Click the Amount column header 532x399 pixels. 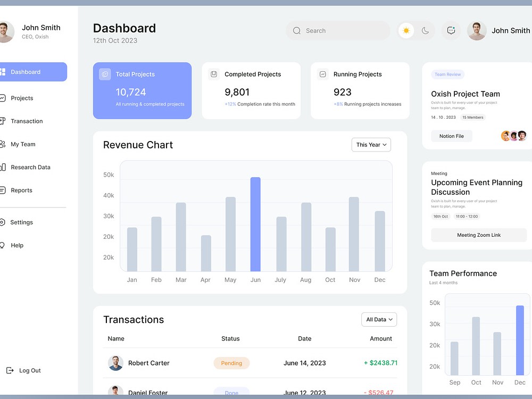(x=381, y=338)
